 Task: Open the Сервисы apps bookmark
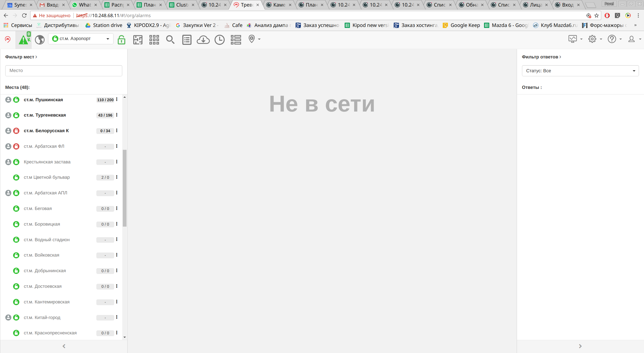[x=18, y=25]
